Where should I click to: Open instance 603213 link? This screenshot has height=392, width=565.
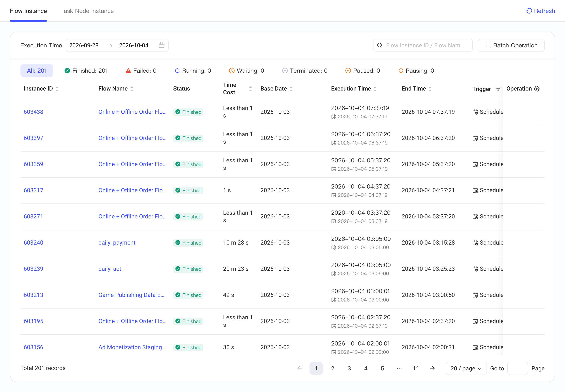33,295
